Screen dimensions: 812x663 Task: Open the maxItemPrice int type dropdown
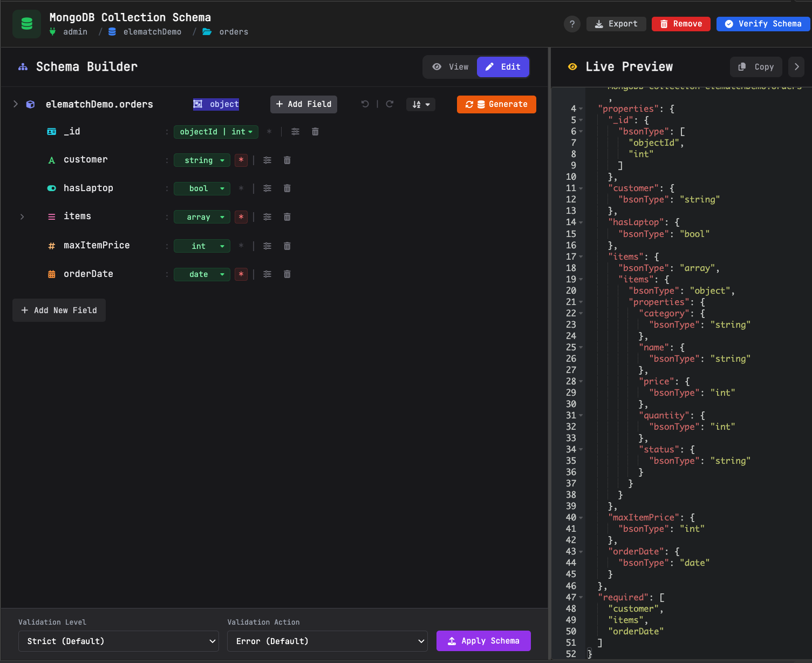point(202,246)
